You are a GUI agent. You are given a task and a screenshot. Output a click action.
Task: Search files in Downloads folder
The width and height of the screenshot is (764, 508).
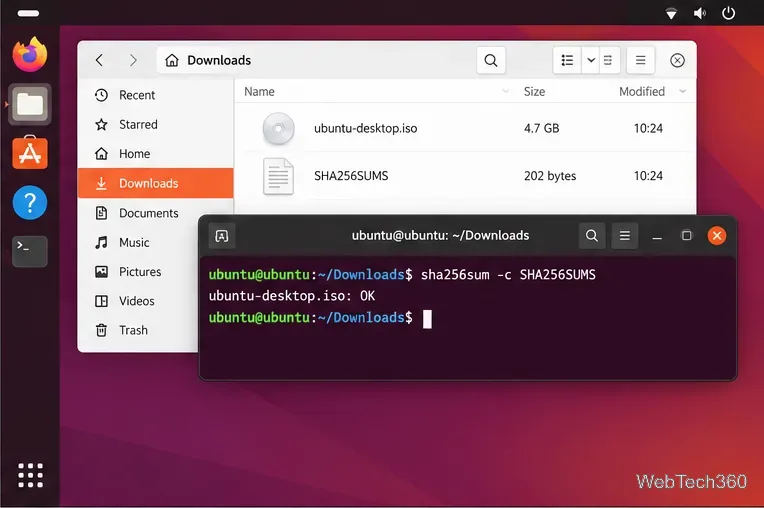tap(491, 60)
